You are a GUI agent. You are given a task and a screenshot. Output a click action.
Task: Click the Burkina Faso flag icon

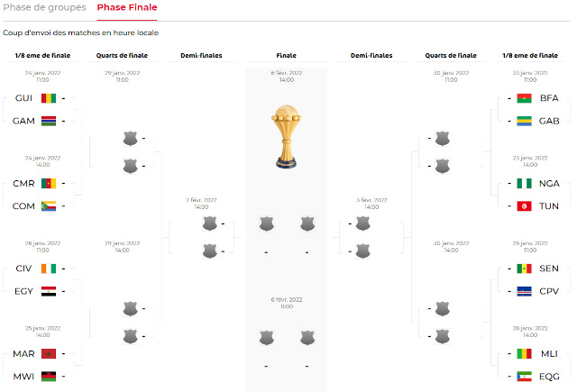pos(524,98)
